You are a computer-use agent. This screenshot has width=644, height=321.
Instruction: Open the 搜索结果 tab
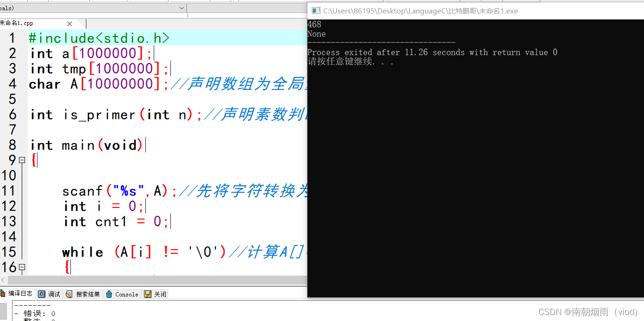point(83,294)
